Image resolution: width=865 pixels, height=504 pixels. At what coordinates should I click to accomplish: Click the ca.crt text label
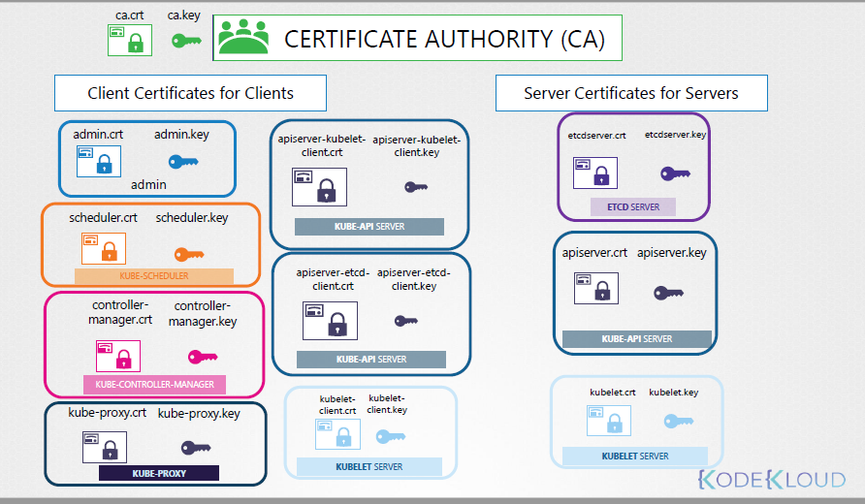tap(130, 16)
